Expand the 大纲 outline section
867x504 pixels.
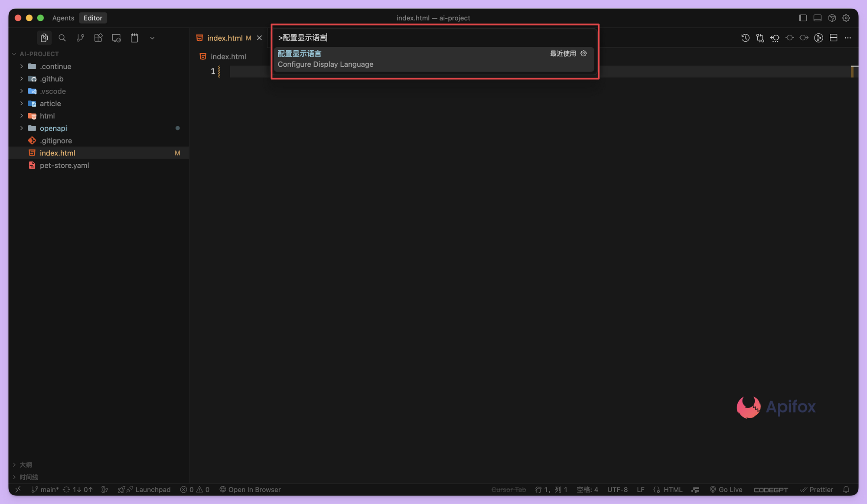(x=26, y=465)
